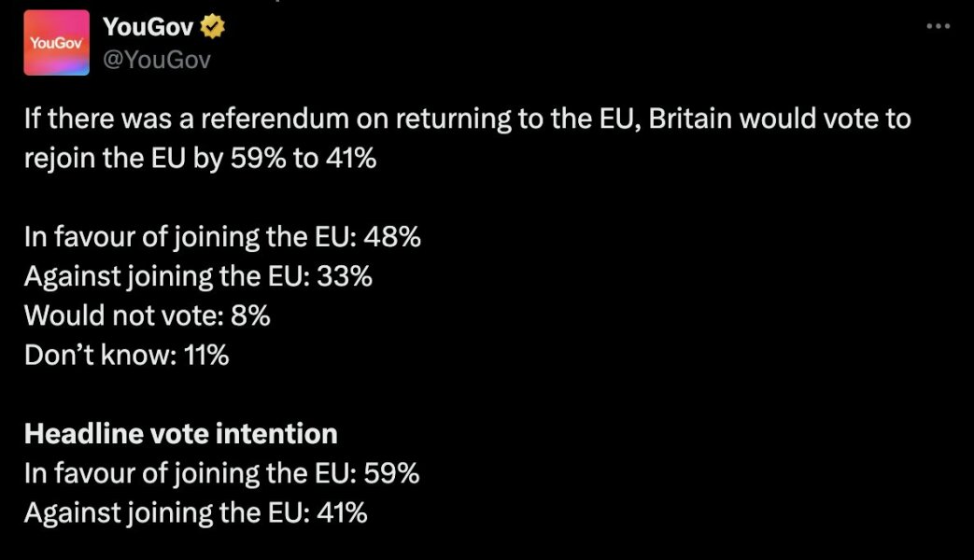Click 'In favour of joining the EU: 48%' line
974x560 pixels.
(x=220, y=237)
